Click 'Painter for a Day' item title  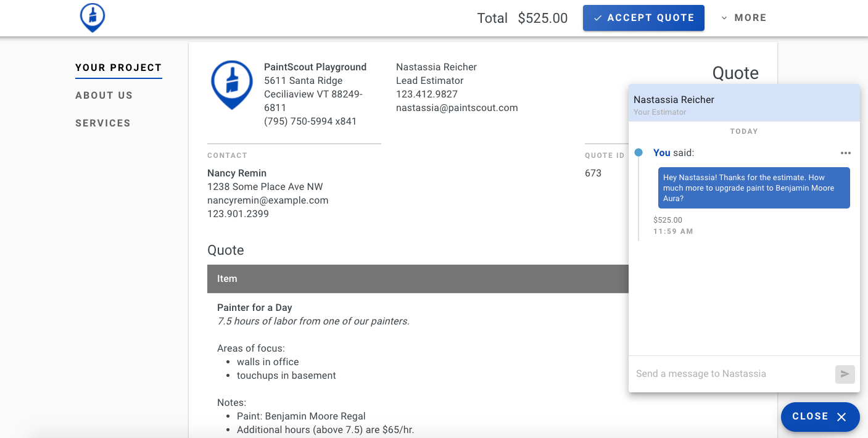tap(255, 308)
